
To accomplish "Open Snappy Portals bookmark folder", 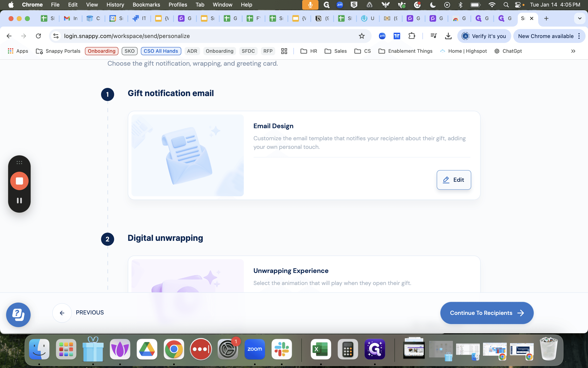I will click(x=58, y=51).
